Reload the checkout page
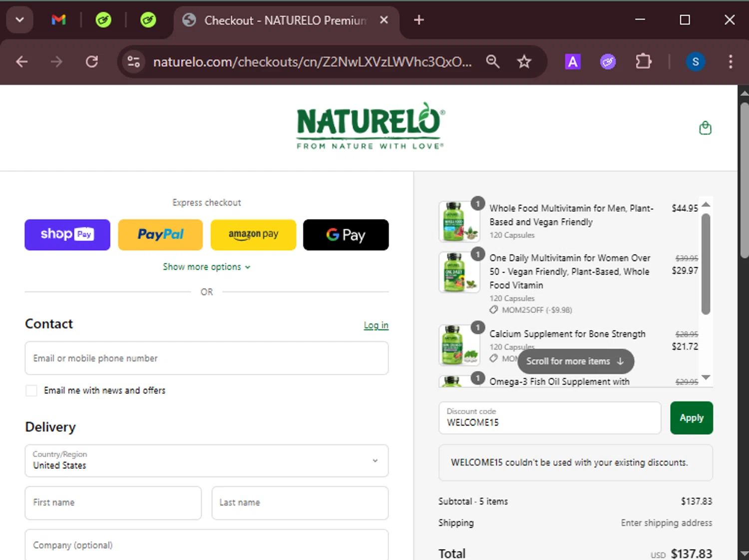Screen dimensions: 749x560 click(92, 62)
